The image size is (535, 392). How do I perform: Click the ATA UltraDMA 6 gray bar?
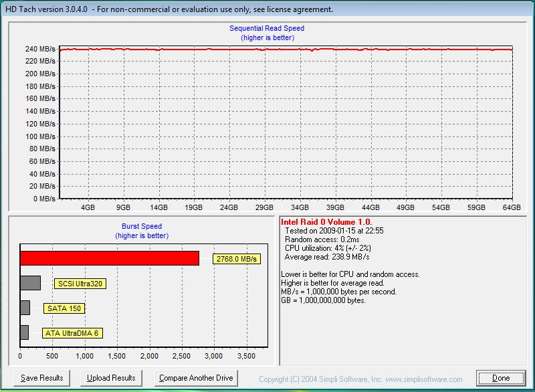click(24, 332)
